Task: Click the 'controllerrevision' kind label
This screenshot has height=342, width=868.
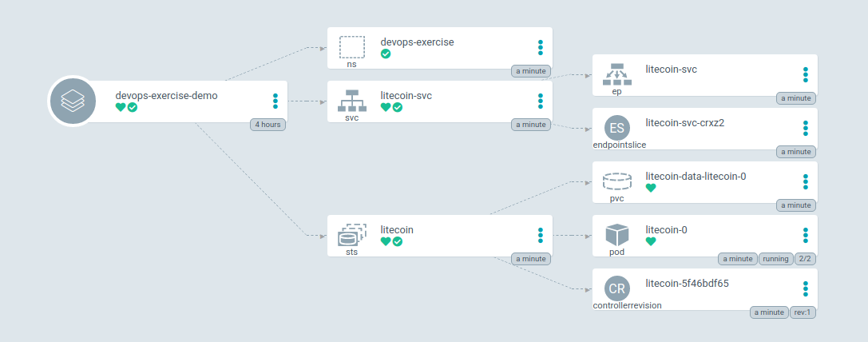Action: [x=627, y=305]
